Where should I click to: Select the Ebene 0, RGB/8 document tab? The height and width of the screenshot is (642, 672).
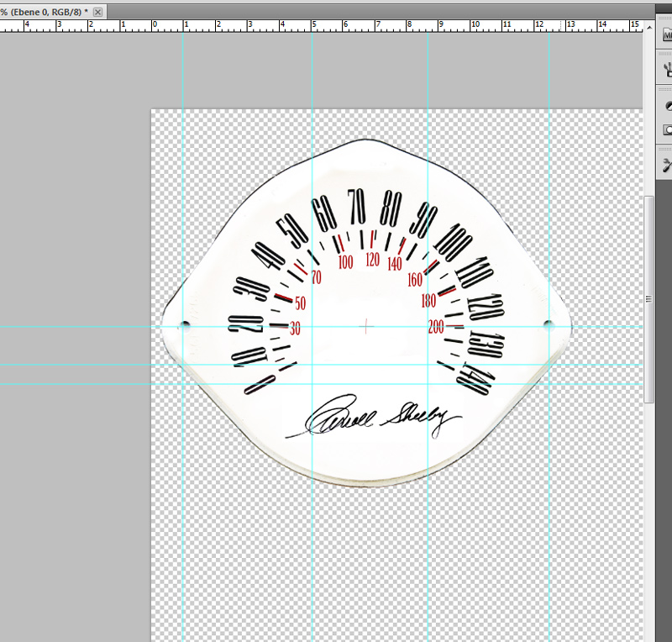click(53, 12)
